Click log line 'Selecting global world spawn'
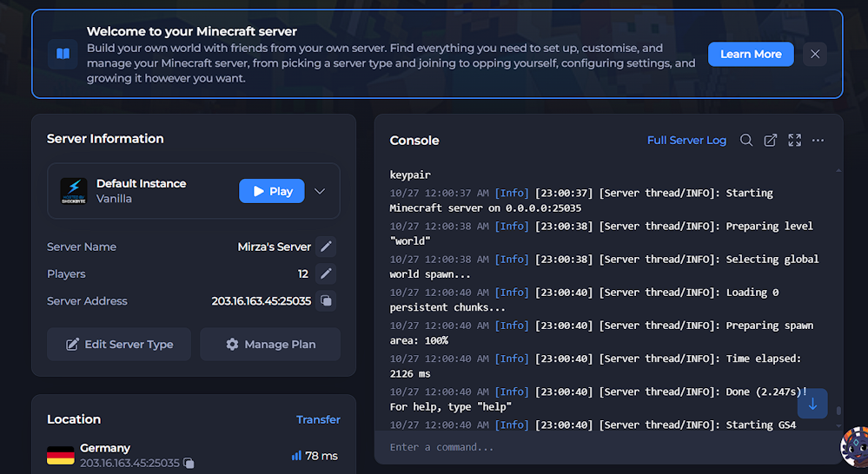Image resolution: width=868 pixels, height=474 pixels. (605, 267)
